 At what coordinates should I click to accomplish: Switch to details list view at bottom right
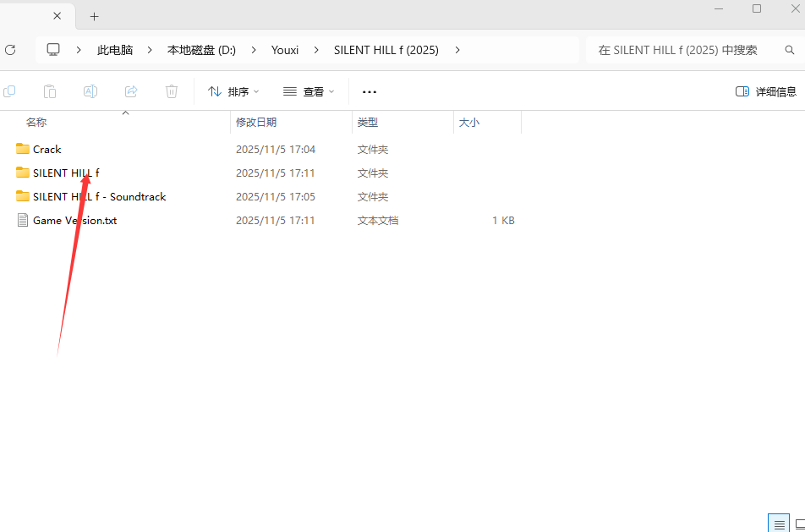coord(778,524)
